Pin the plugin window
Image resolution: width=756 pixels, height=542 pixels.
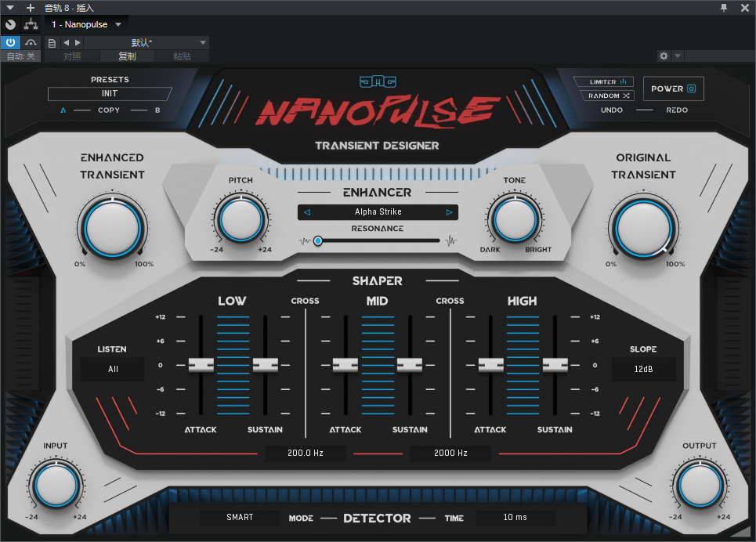724,8
